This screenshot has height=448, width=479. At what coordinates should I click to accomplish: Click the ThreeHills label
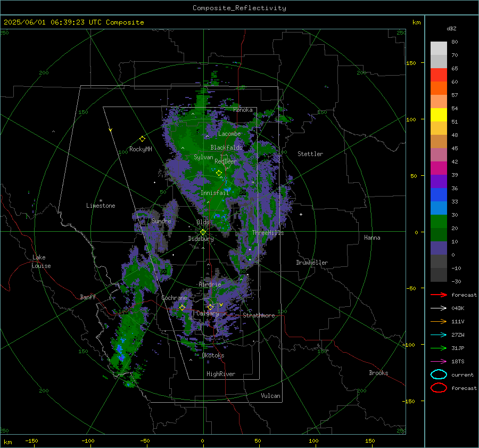click(x=268, y=233)
